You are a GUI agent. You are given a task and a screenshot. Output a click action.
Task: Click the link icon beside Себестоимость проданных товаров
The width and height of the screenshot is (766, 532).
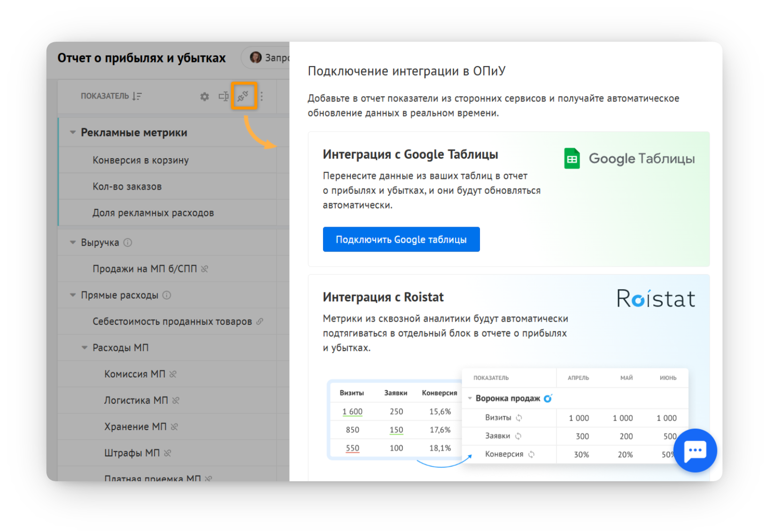tap(260, 322)
